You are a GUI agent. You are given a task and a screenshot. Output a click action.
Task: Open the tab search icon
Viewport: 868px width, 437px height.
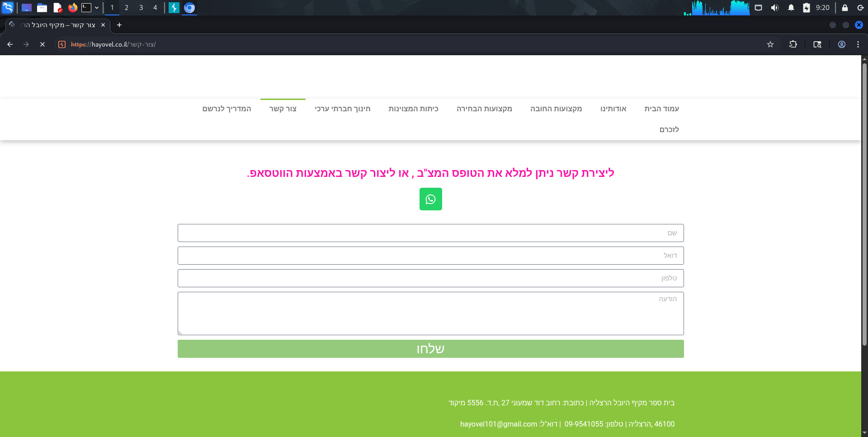[817, 44]
